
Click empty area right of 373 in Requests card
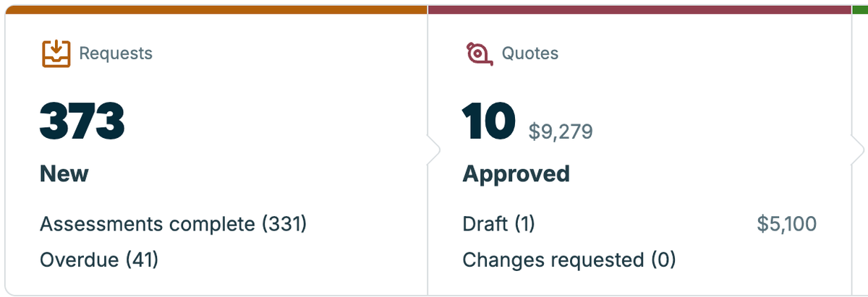(x=275, y=121)
